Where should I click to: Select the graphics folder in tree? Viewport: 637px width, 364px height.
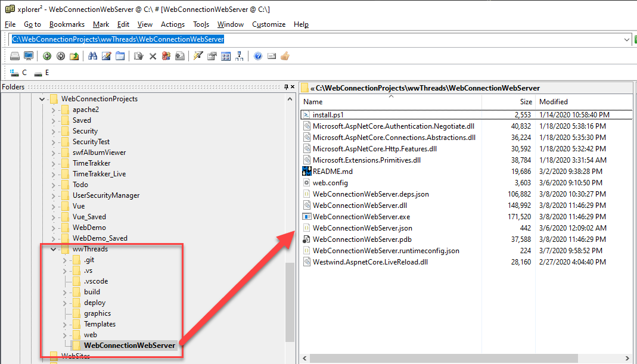pyautogui.click(x=98, y=313)
